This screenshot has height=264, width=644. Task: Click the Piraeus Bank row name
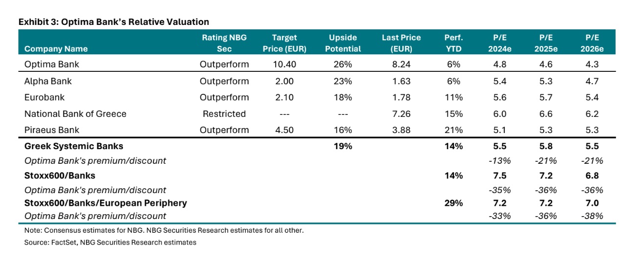(x=51, y=130)
